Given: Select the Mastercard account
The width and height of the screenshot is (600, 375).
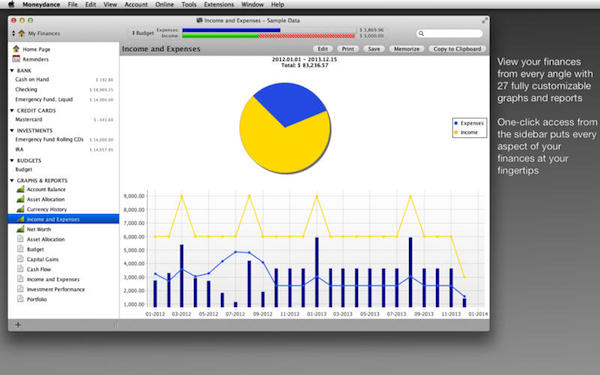Looking at the screenshot, I should (64, 119).
